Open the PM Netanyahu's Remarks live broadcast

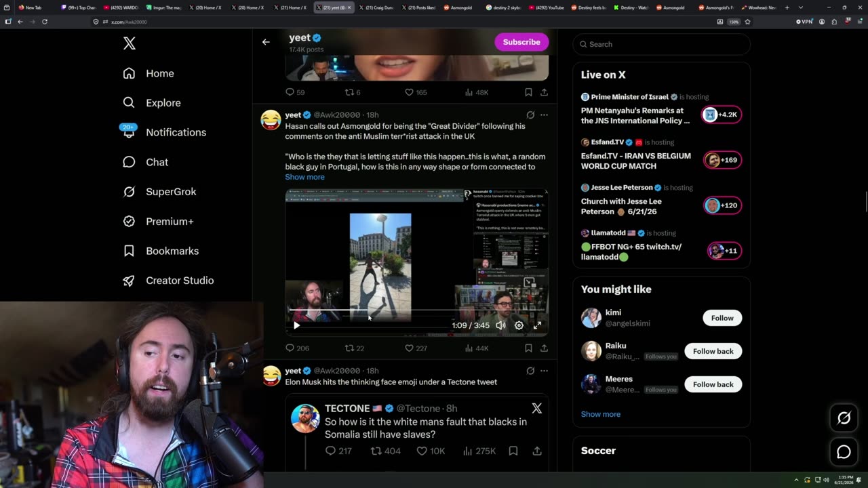click(661, 109)
